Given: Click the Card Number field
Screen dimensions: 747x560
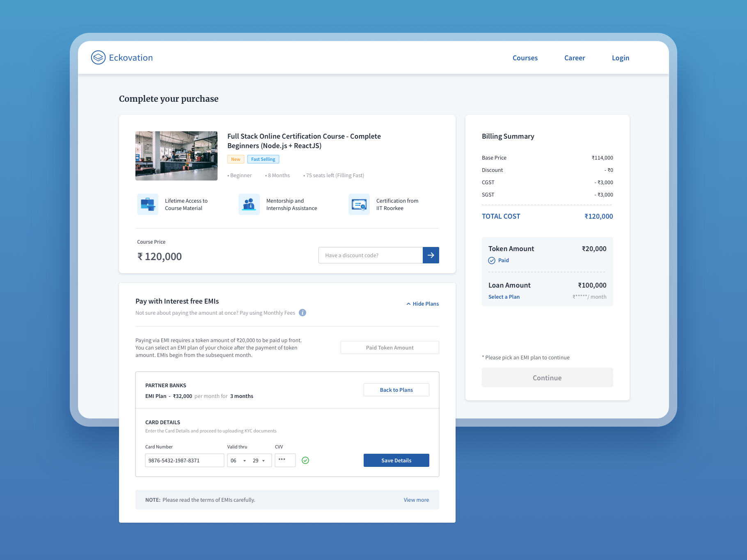Looking at the screenshot, I should (185, 460).
